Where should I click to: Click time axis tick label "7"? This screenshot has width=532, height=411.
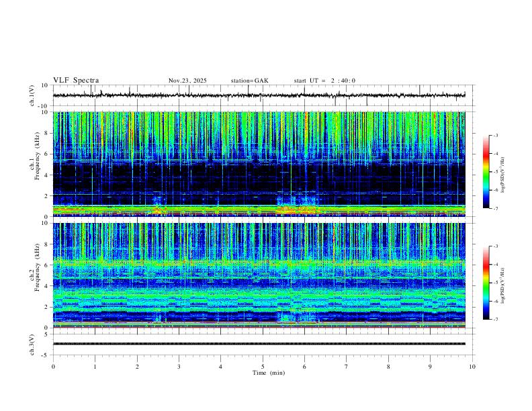click(x=347, y=367)
